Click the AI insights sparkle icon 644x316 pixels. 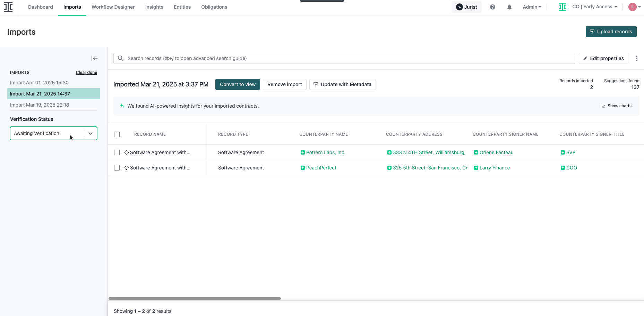coord(122,106)
